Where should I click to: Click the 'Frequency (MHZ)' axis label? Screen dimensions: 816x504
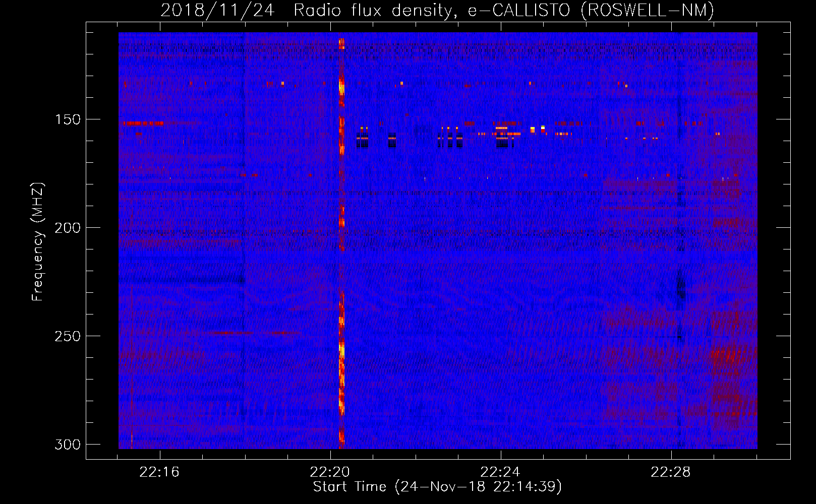coord(38,241)
